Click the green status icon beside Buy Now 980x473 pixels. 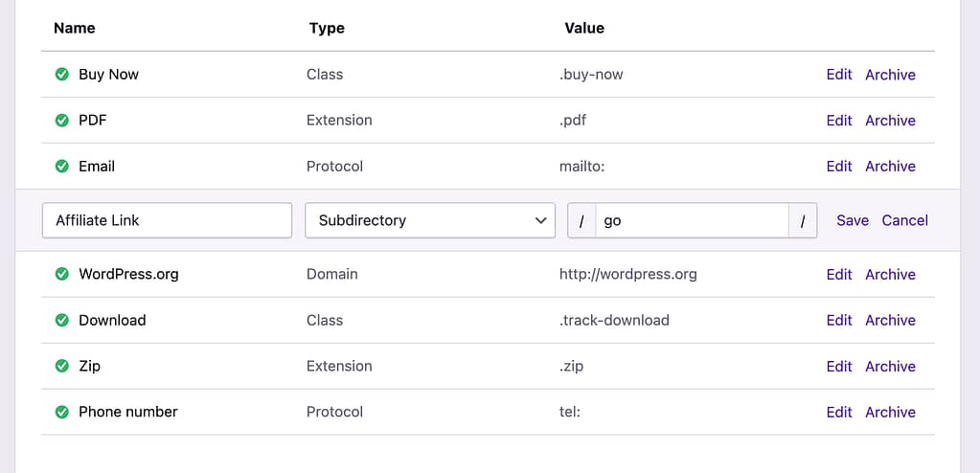click(62, 75)
